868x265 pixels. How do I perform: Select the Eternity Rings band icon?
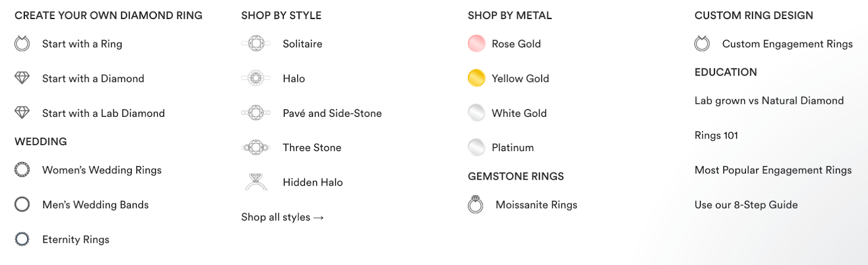pos(22,239)
